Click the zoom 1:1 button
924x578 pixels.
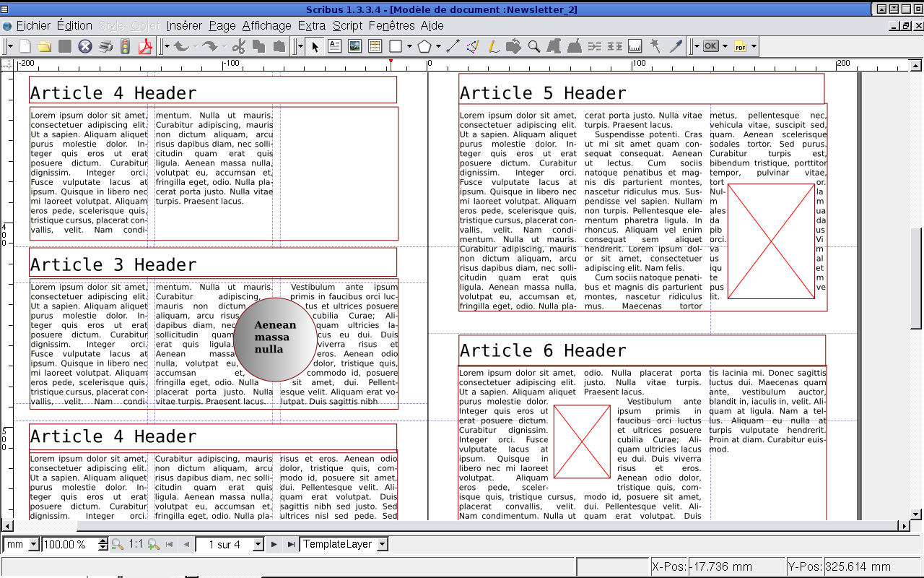[x=136, y=544]
